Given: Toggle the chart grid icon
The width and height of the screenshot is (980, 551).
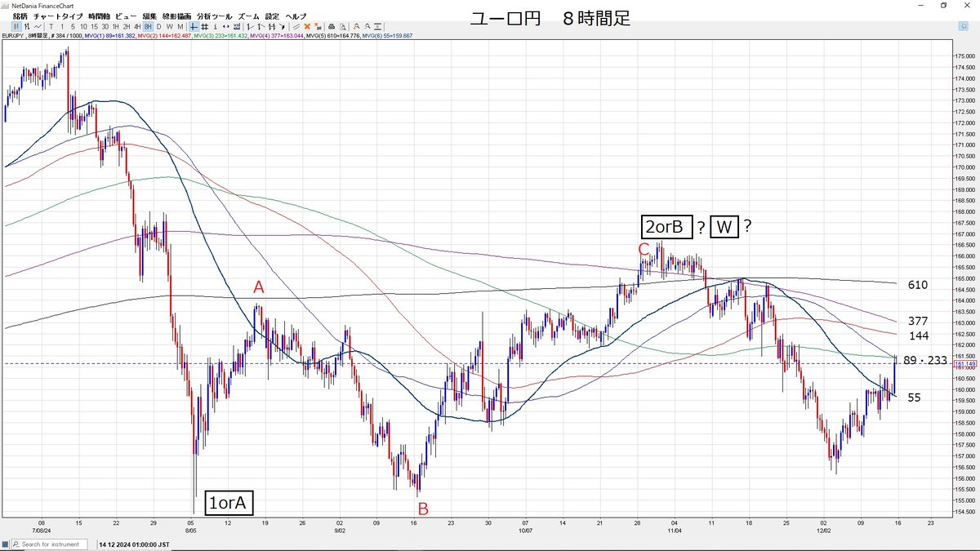Looking at the screenshot, I should tap(204, 27).
